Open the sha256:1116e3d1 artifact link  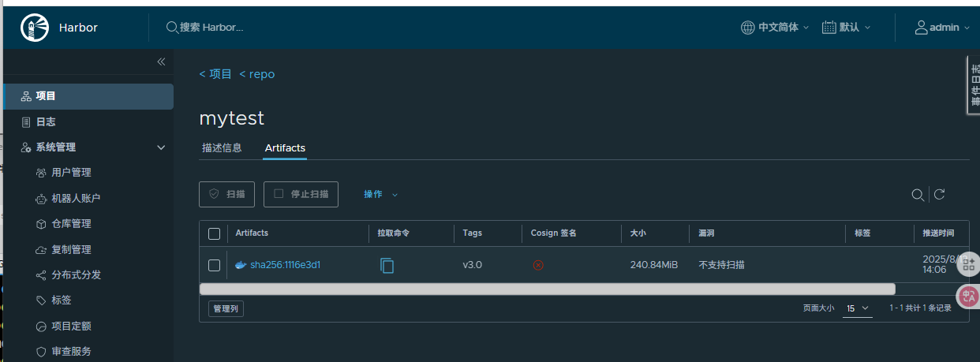pyautogui.click(x=285, y=265)
